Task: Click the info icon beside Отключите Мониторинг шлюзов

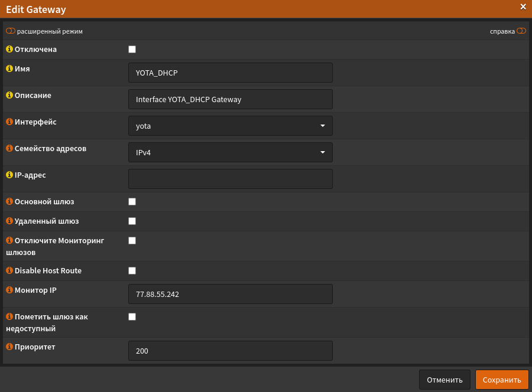Action: click(x=9, y=240)
